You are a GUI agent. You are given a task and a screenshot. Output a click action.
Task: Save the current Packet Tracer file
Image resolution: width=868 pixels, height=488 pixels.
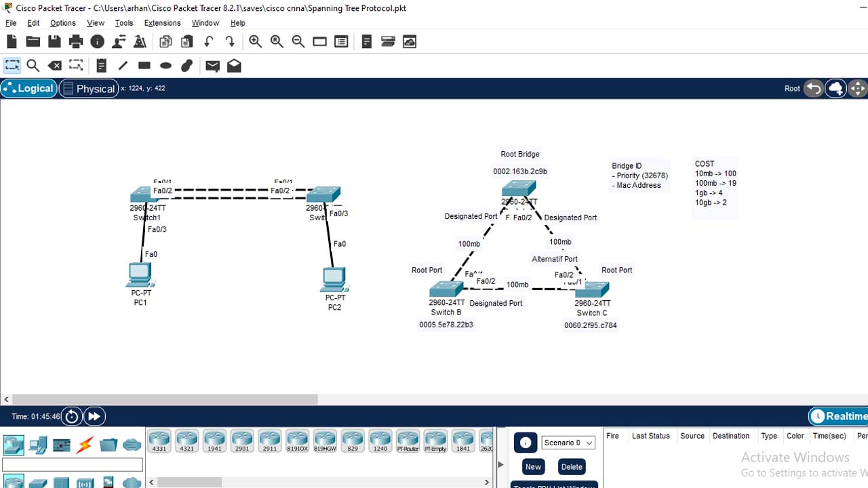pyautogui.click(x=54, y=42)
